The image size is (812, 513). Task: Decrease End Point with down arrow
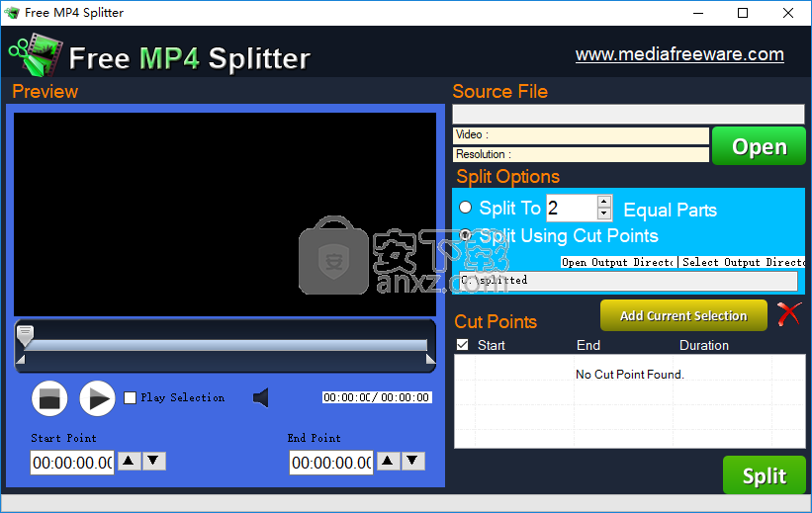tap(412, 461)
